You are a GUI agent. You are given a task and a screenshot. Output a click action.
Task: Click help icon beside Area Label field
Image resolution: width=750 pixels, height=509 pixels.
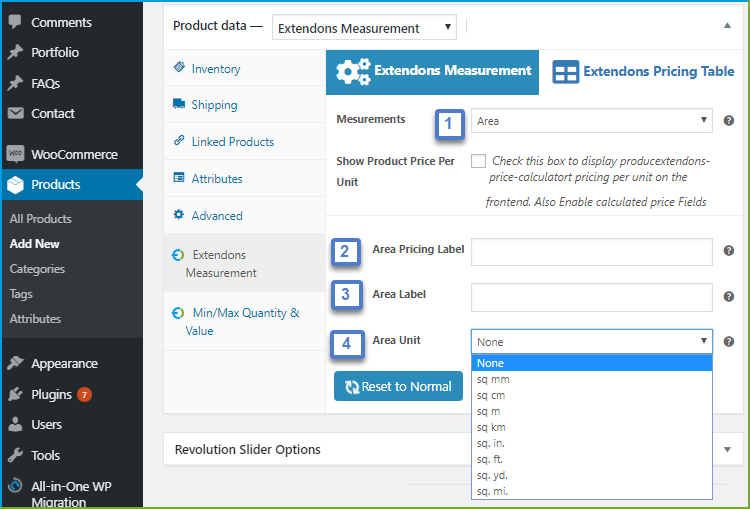728,297
